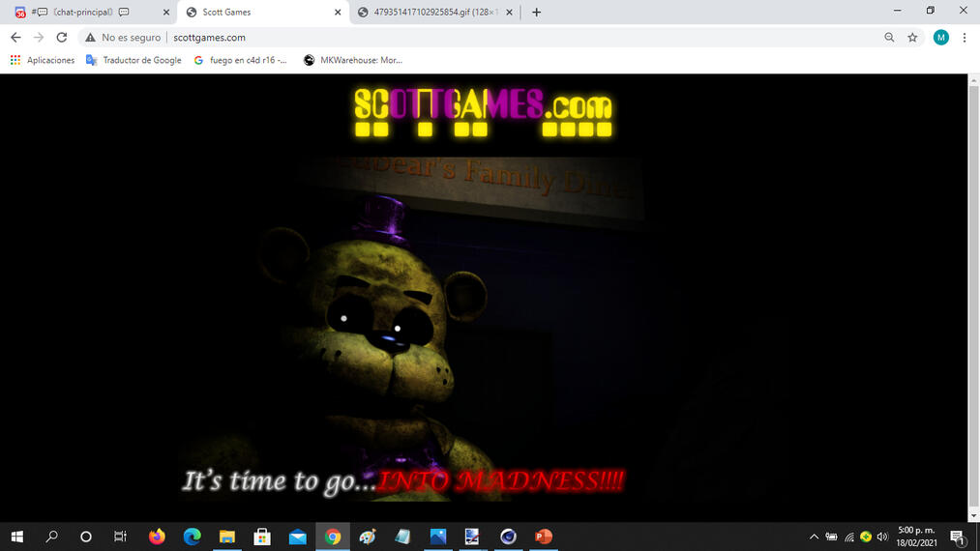This screenshot has height=551, width=980.
Task: Open Cinema 4D from the taskbar
Action: [508, 536]
